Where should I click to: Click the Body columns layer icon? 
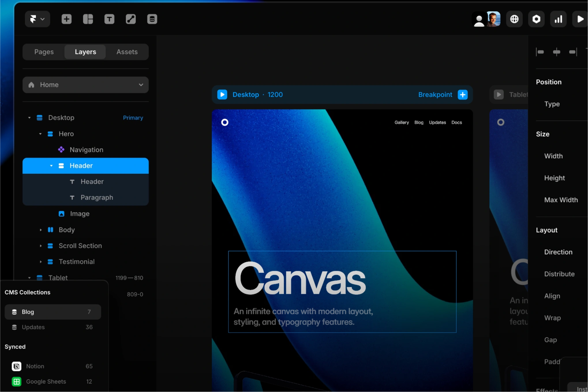(x=50, y=230)
